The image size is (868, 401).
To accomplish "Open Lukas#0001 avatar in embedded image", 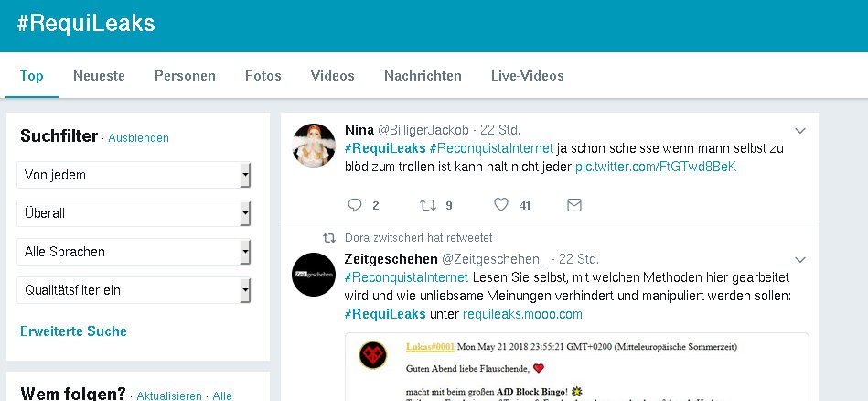I will (x=372, y=355).
